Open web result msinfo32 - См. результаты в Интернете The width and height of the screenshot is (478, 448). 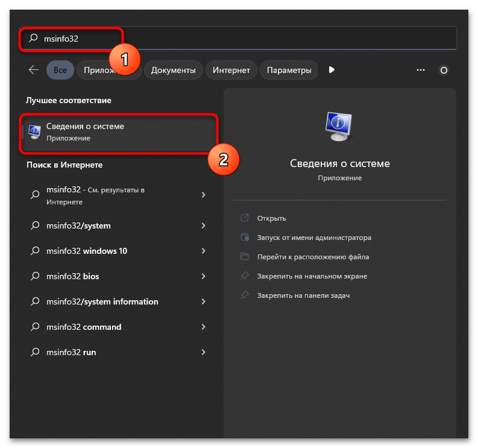coord(119,195)
